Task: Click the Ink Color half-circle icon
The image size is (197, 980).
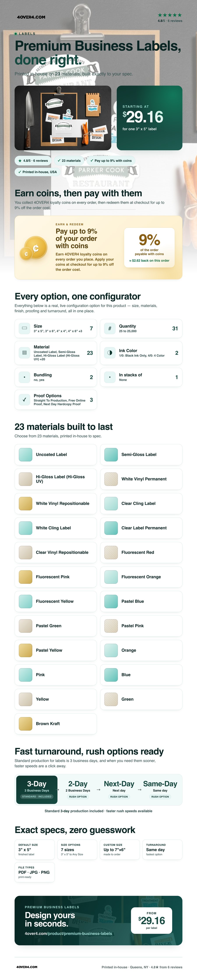Action: point(110,353)
